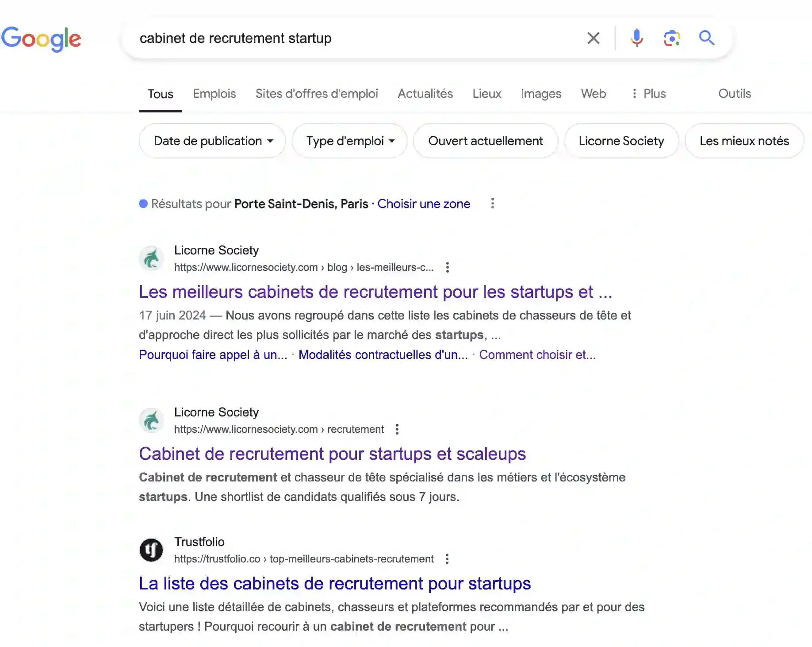
Task: Click Licorne Society favicon on first result
Action: click(x=151, y=258)
